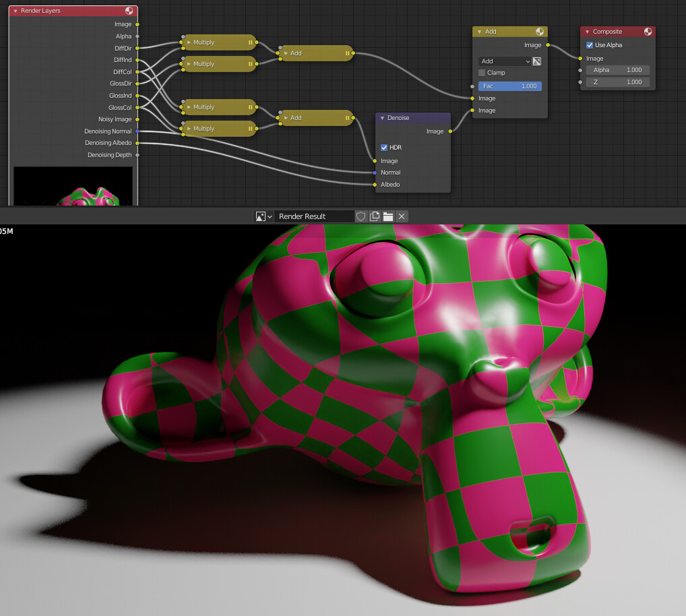Expand the first Multiply node
The height and width of the screenshot is (616, 686).
[x=189, y=42]
